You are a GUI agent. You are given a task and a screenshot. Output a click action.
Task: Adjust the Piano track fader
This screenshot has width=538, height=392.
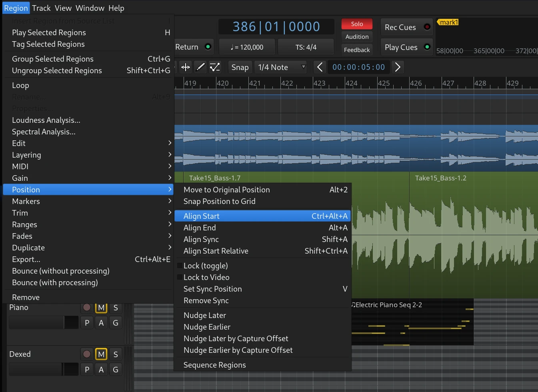pyautogui.click(x=44, y=322)
